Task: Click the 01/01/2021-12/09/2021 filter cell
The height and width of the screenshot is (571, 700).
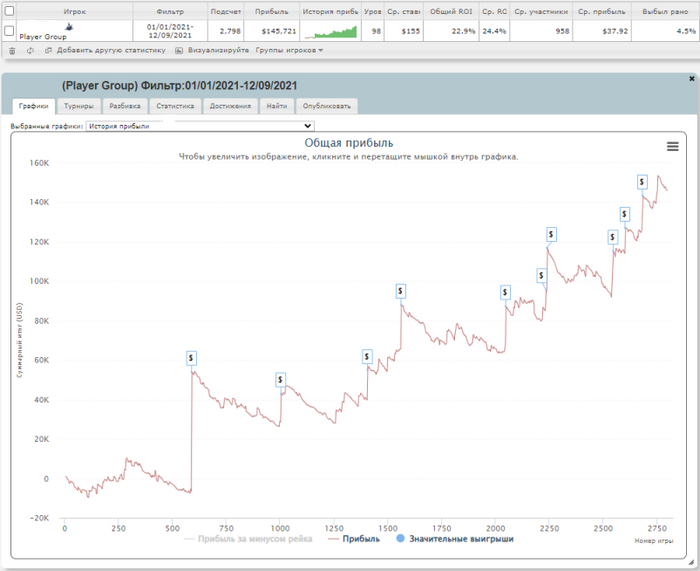Action: coord(170,31)
